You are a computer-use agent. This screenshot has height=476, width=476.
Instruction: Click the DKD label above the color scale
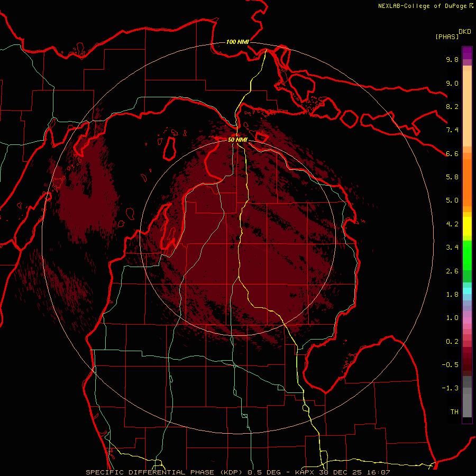(465, 32)
